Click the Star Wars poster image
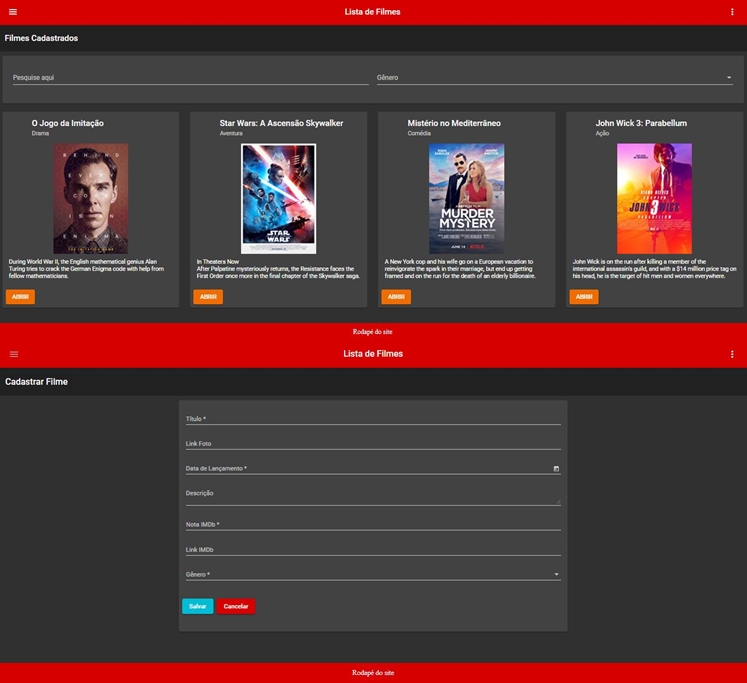This screenshot has width=747, height=683. tap(279, 199)
